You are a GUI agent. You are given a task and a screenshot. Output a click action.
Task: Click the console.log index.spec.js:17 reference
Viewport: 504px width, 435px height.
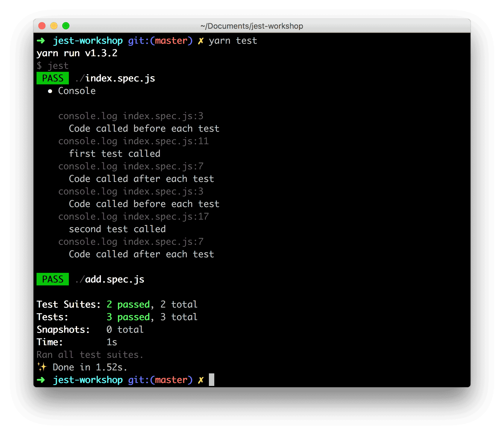pyautogui.click(x=133, y=217)
